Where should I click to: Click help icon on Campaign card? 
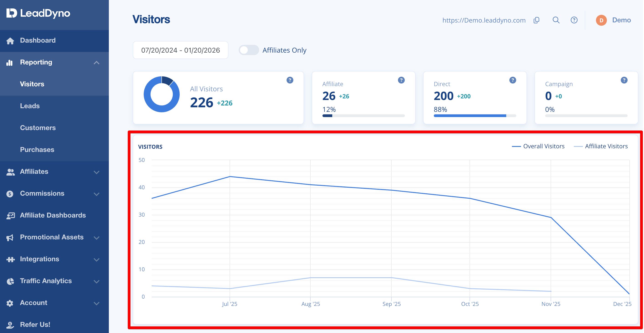click(624, 80)
